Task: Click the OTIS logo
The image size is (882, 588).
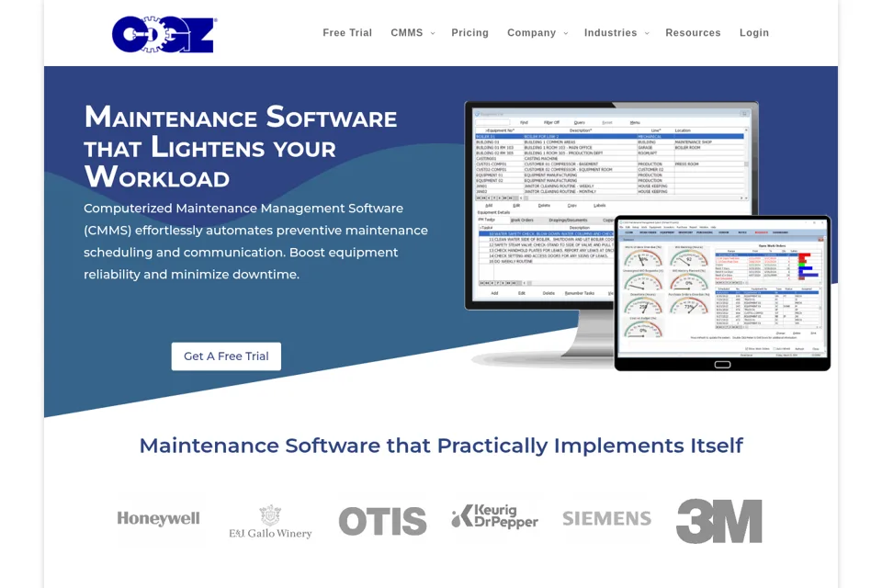Action: 382,521
